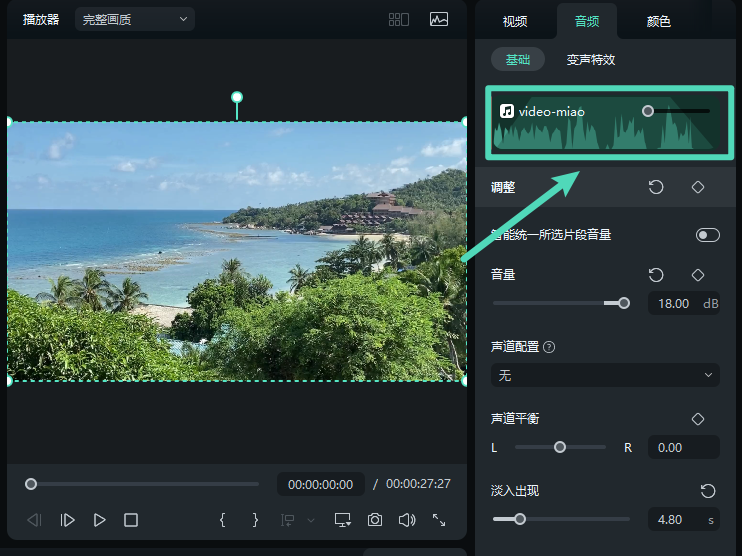
Task: Click the player speaker volume icon
Action: click(407, 521)
